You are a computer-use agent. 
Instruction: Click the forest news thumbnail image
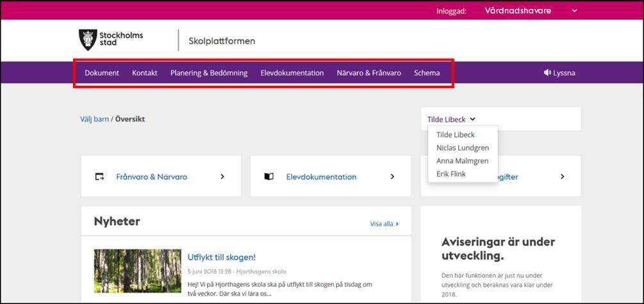[x=137, y=271]
